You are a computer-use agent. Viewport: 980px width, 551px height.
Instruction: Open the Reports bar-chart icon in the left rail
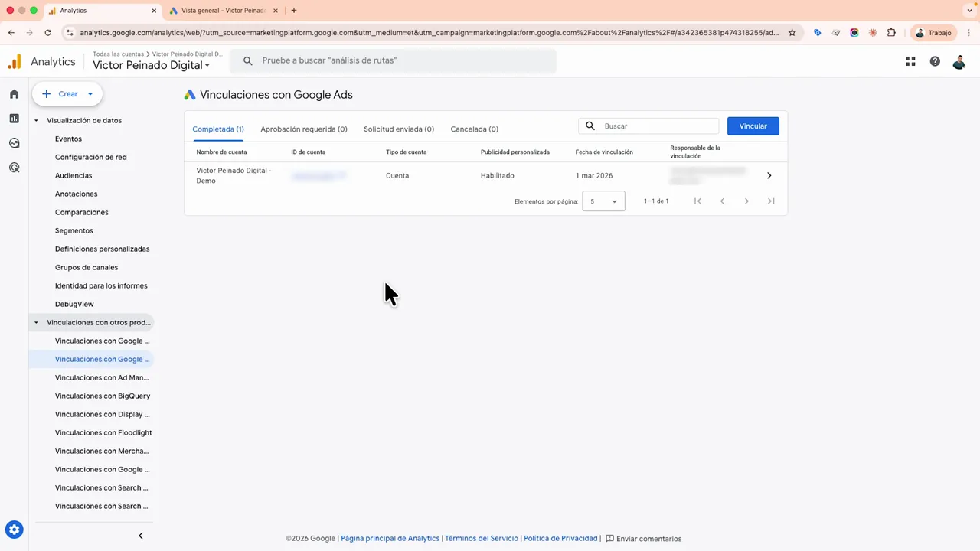(x=14, y=119)
